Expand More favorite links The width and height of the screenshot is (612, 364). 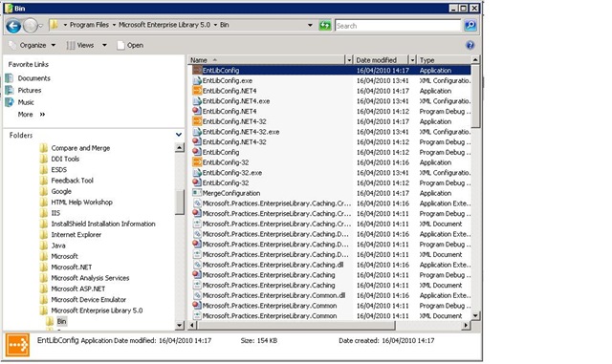[x=32, y=115]
